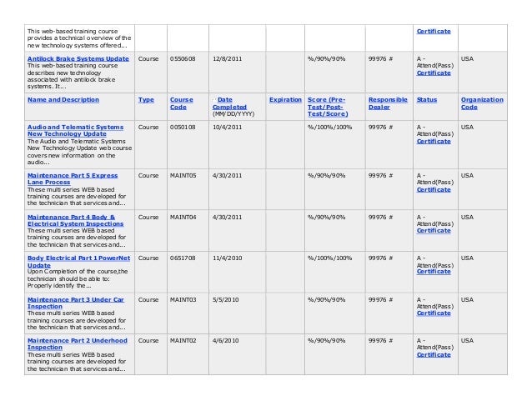Screen dimensions: 532x411
Task: Select date completed 11/4/2010
Action: pyautogui.click(x=227, y=258)
